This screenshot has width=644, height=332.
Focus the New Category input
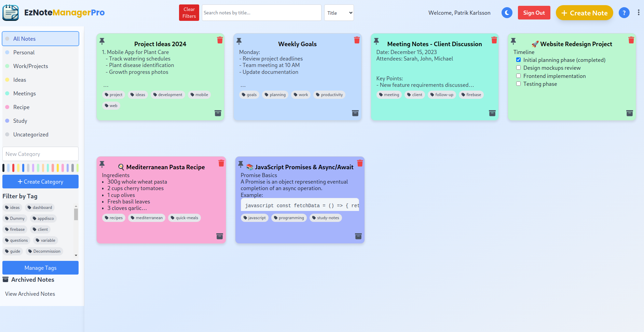click(x=40, y=154)
